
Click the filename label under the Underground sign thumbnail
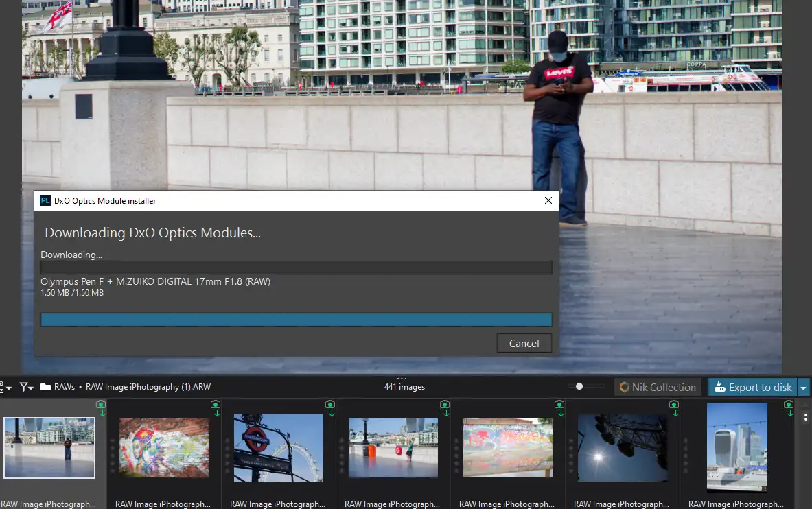(x=277, y=504)
